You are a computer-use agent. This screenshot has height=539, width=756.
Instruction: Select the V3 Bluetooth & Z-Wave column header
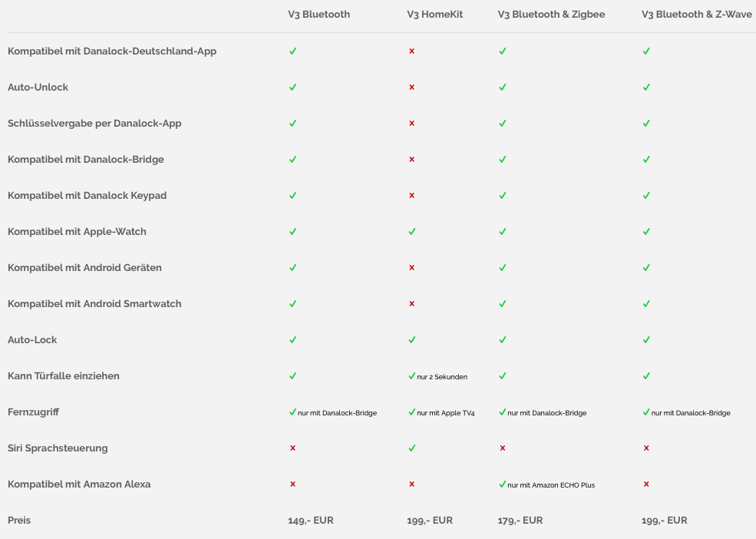[x=696, y=15]
